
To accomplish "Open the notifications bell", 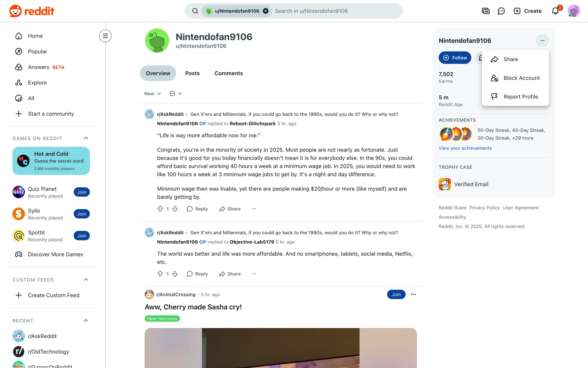I will tap(555, 11).
